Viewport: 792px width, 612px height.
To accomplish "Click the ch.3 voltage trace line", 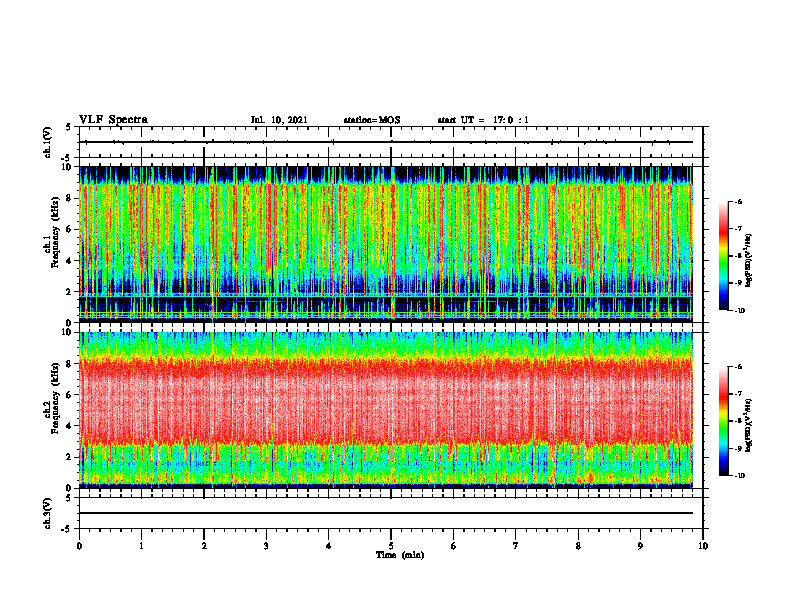I will coord(386,513).
